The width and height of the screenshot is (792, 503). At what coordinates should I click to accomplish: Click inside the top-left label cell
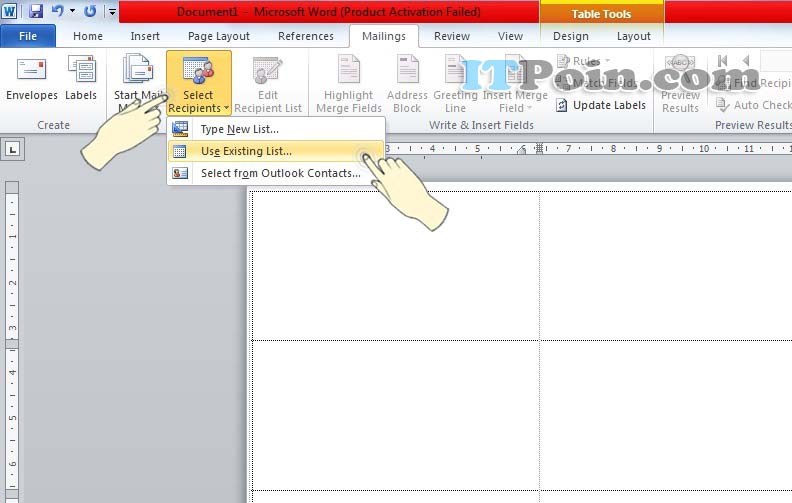pyautogui.click(x=395, y=266)
